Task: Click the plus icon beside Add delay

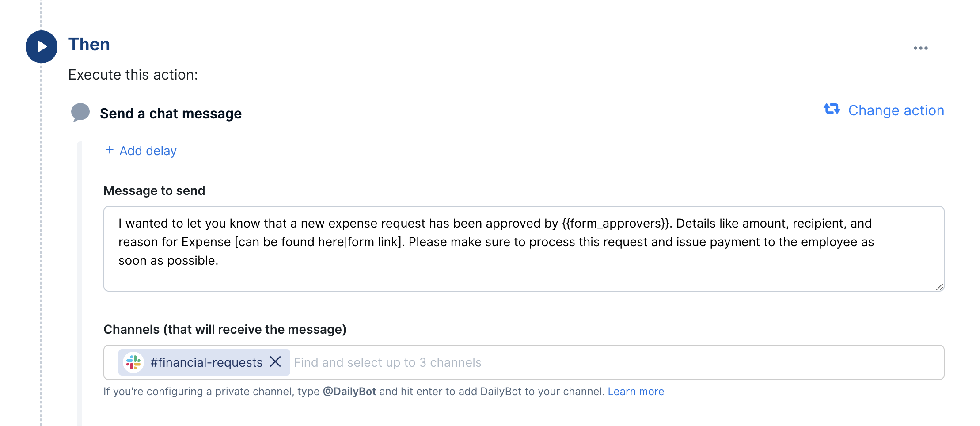Action: click(x=110, y=150)
